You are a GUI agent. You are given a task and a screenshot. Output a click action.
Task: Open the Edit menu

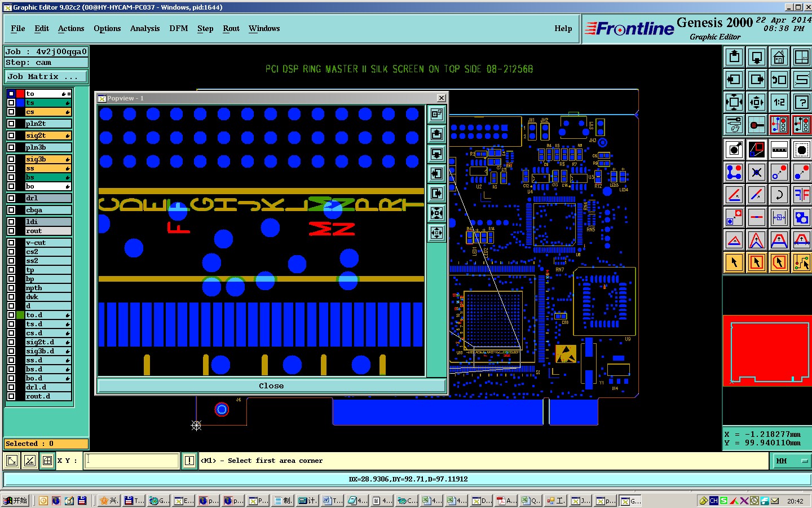(x=42, y=28)
